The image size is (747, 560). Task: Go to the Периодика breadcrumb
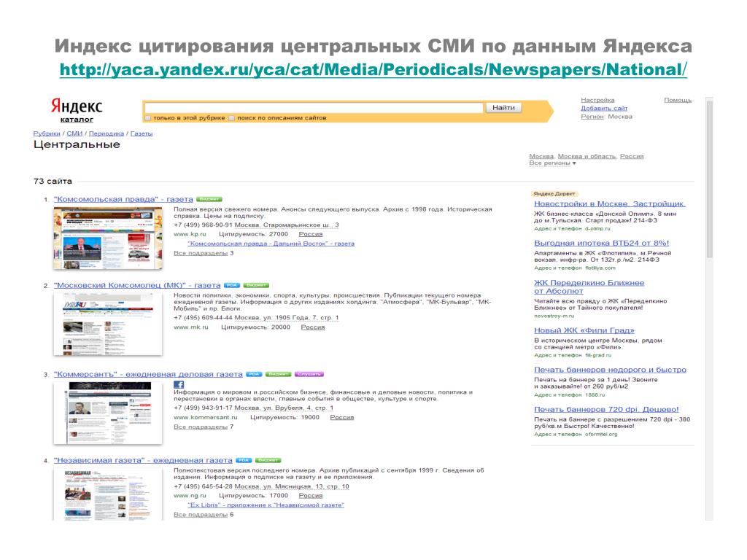107,133
